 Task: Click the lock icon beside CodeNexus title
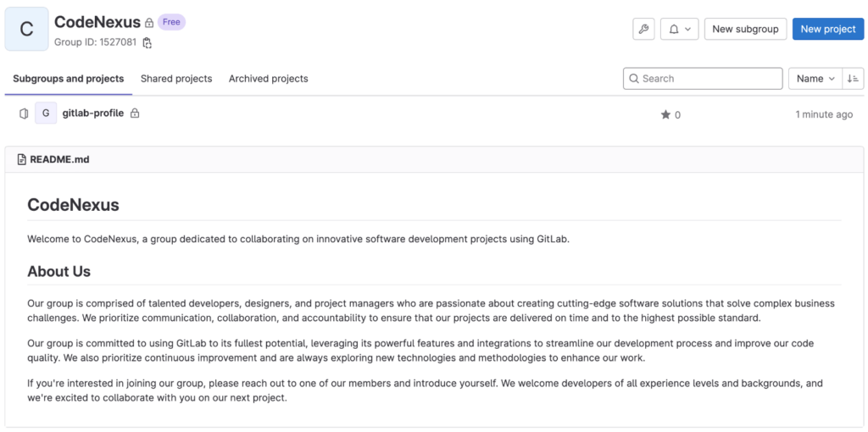click(x=149, y=23)
